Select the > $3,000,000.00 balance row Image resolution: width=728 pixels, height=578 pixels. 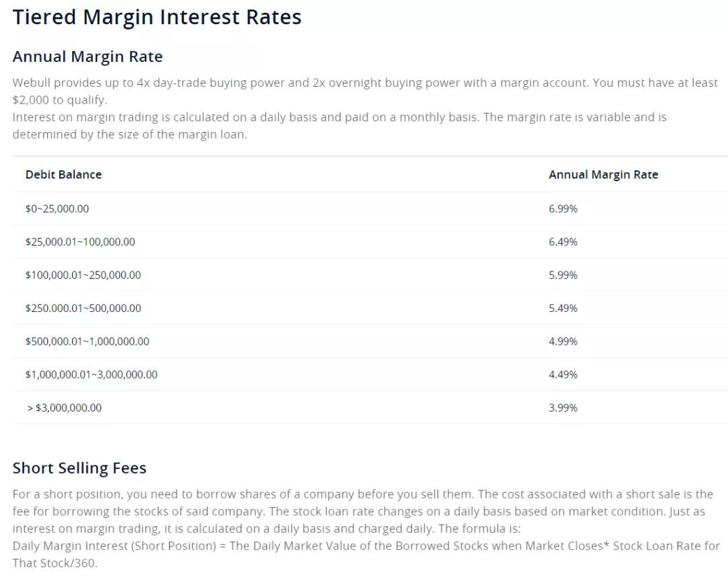[x=64, y=408]
